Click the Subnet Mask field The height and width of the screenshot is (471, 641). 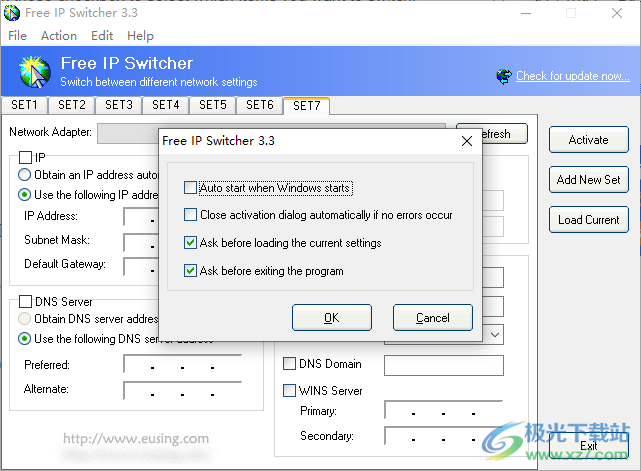141,242
